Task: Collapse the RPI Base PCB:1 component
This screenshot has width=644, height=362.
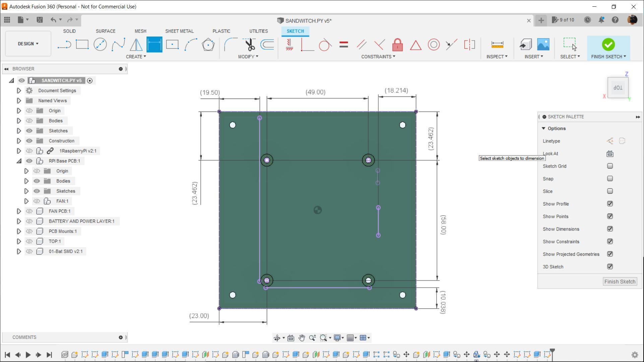Action: point(19,161)
